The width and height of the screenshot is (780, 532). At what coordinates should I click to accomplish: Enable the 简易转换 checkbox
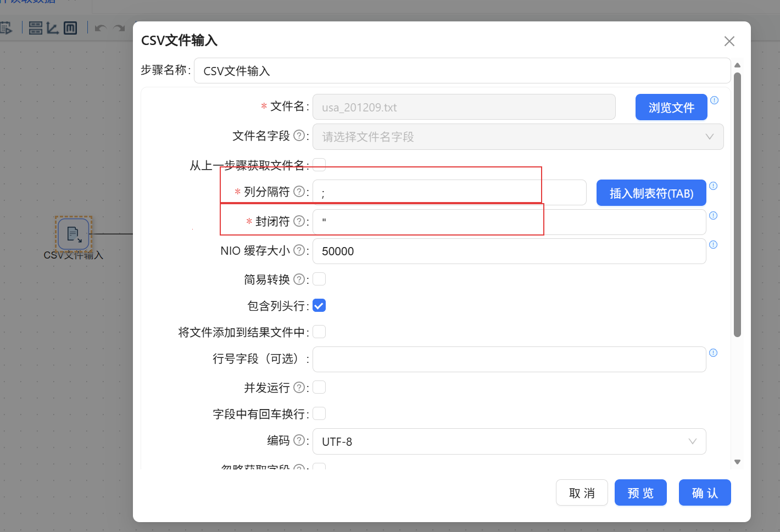(319, 279)
